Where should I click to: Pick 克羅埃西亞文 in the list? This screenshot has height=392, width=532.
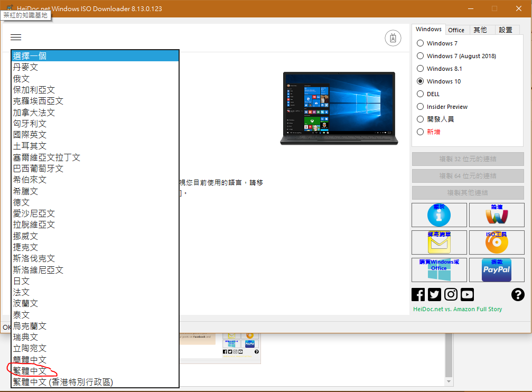(95, 101)
